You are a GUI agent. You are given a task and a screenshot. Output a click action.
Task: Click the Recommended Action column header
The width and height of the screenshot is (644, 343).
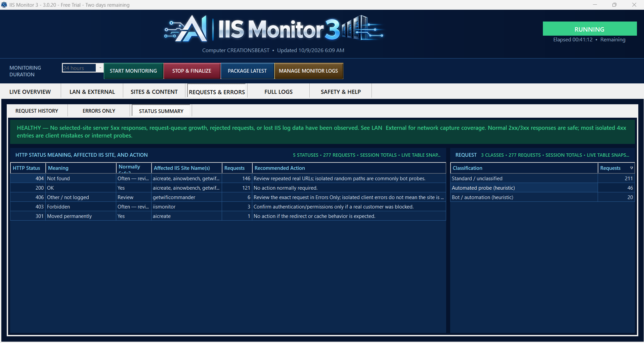click(349, 168)
